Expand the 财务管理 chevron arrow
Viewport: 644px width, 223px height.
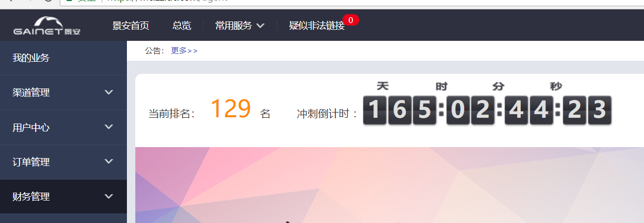point(109,196)
